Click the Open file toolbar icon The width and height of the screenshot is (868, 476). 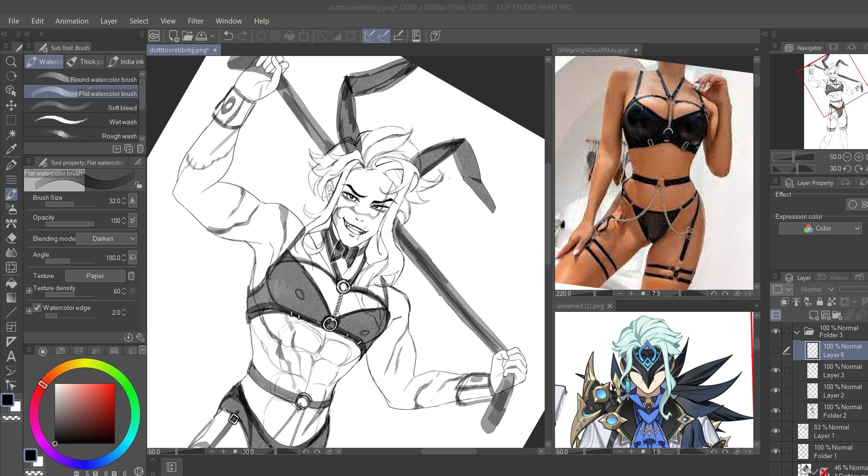click(x=188, y=36)
